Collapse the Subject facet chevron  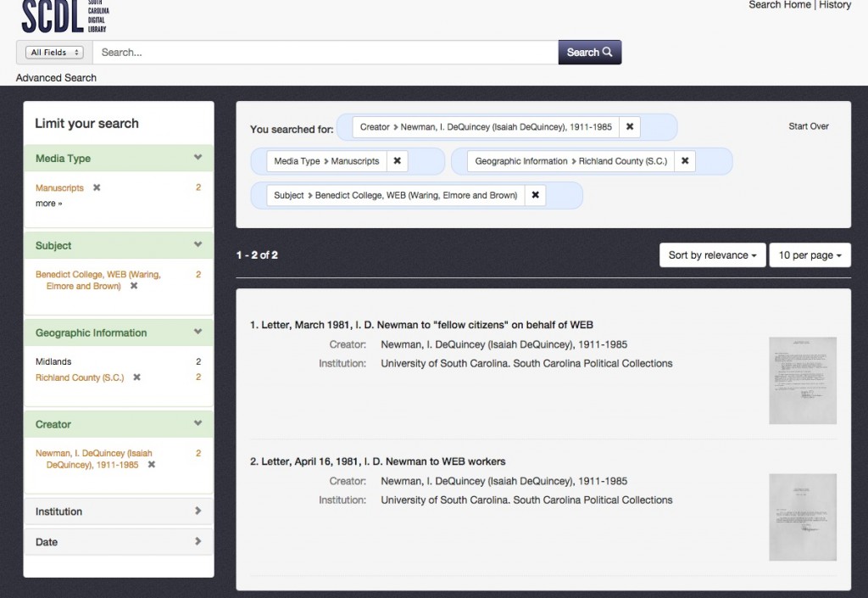[x=198, y=245]
